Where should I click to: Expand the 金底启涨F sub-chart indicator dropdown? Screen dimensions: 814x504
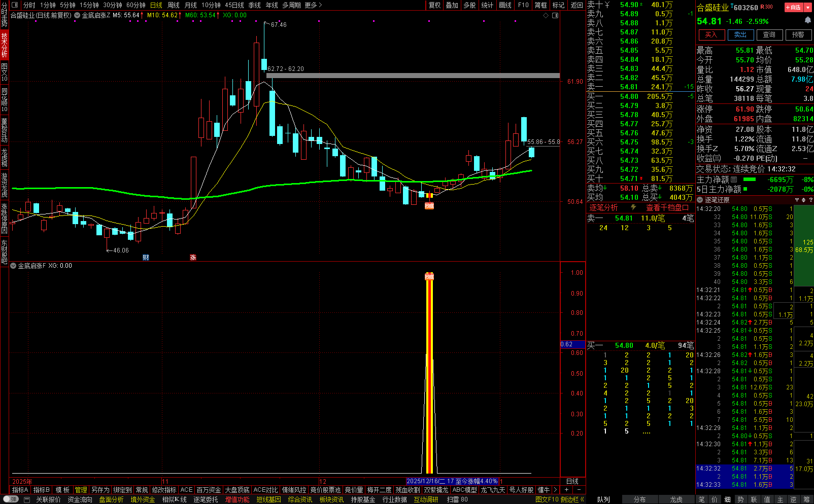[x=13, y=266]
